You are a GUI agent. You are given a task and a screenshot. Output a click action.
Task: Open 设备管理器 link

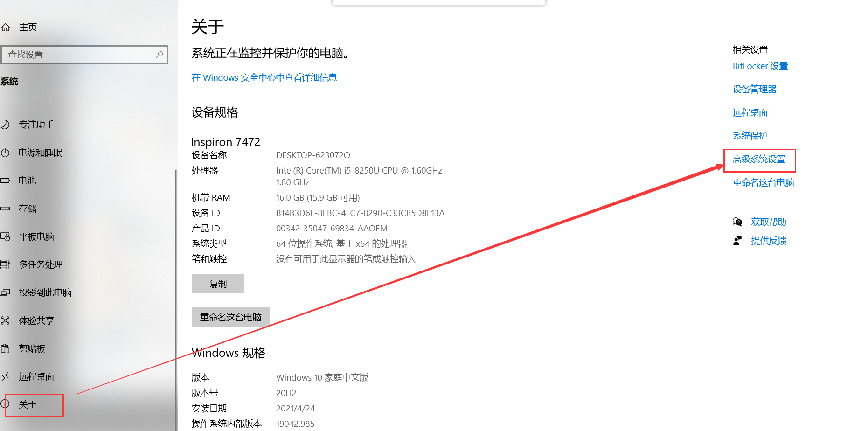click(755, 90)
